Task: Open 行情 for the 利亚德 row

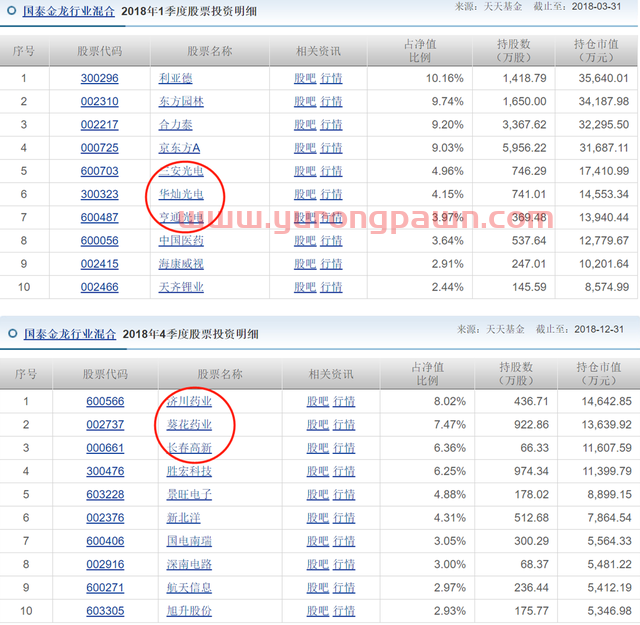Action: tap(331, 78)
